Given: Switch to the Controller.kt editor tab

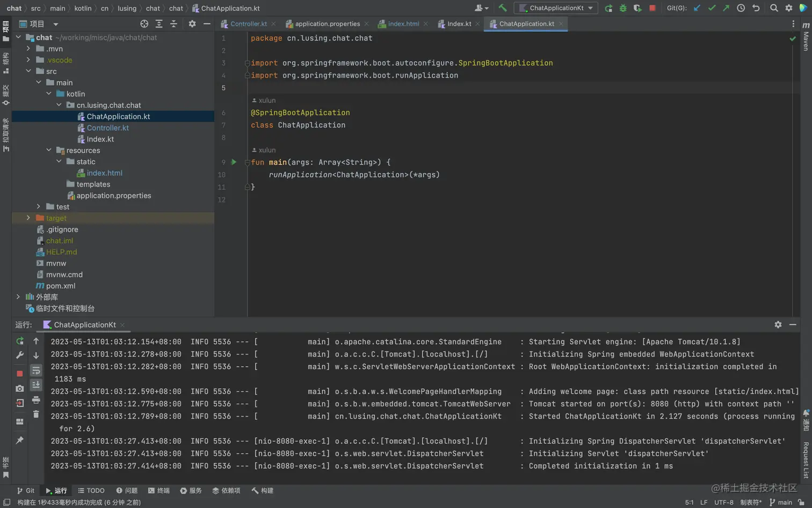Looking at the screenshot, I should point(248,24).
